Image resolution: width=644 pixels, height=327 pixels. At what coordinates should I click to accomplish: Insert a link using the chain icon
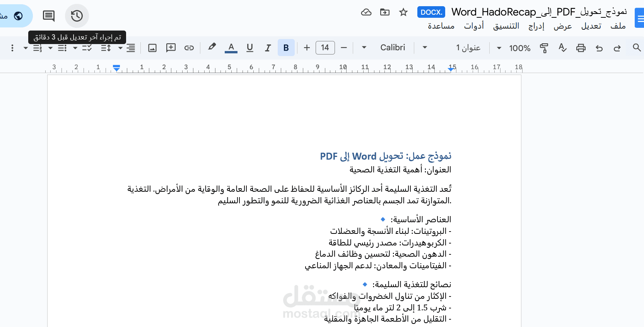click(x=189, y=48)
